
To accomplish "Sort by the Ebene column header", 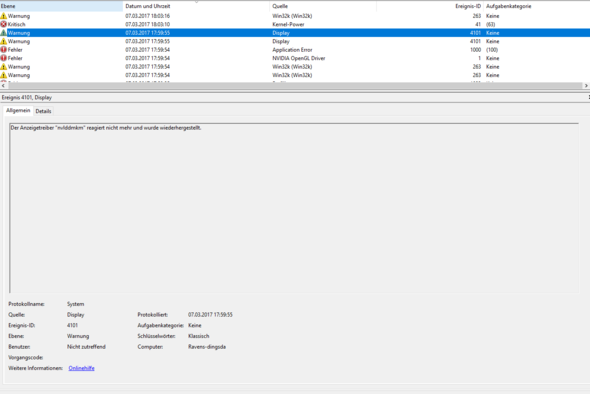I will tap(61, 6).
